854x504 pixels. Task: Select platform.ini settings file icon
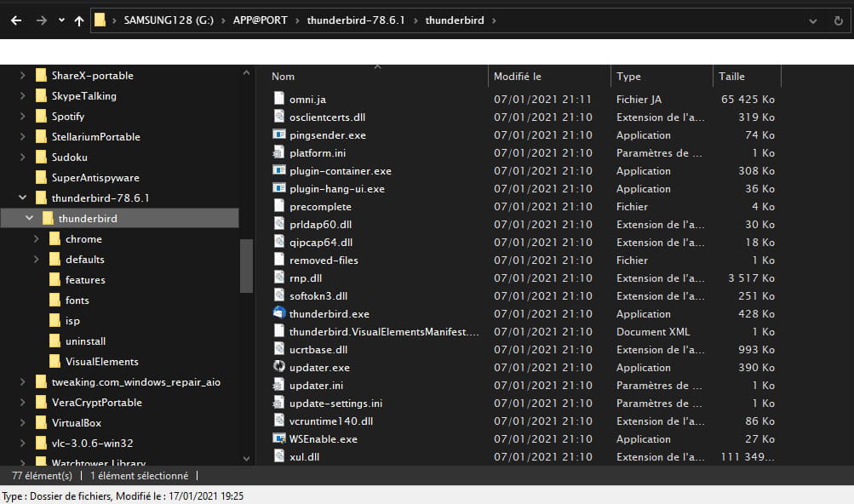(x=279, y=152)
